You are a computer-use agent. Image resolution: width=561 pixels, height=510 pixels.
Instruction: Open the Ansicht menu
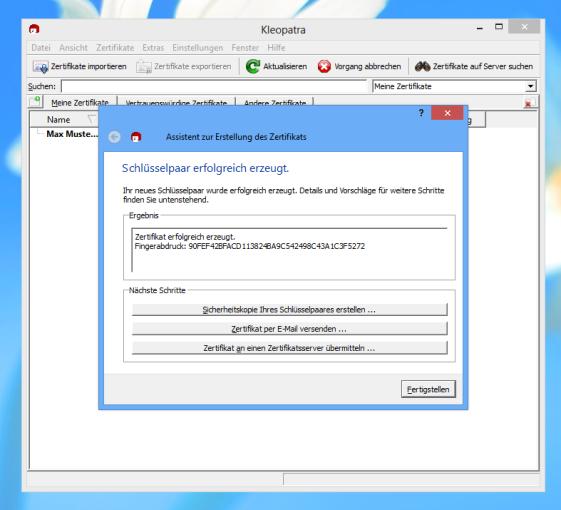click(x=73, y=48)
